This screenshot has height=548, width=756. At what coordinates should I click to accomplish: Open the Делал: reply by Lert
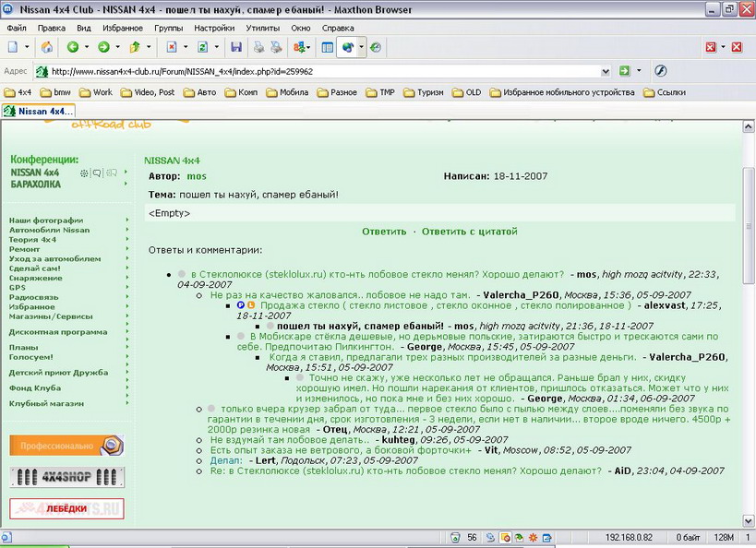[x=226, y=460]
